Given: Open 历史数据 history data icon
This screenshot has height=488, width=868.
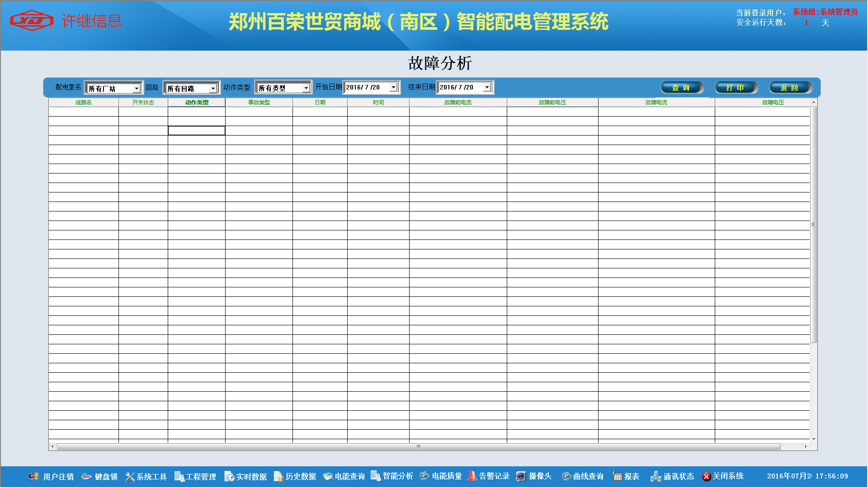Looking at the screenshot, I should [x=278, y=476].
